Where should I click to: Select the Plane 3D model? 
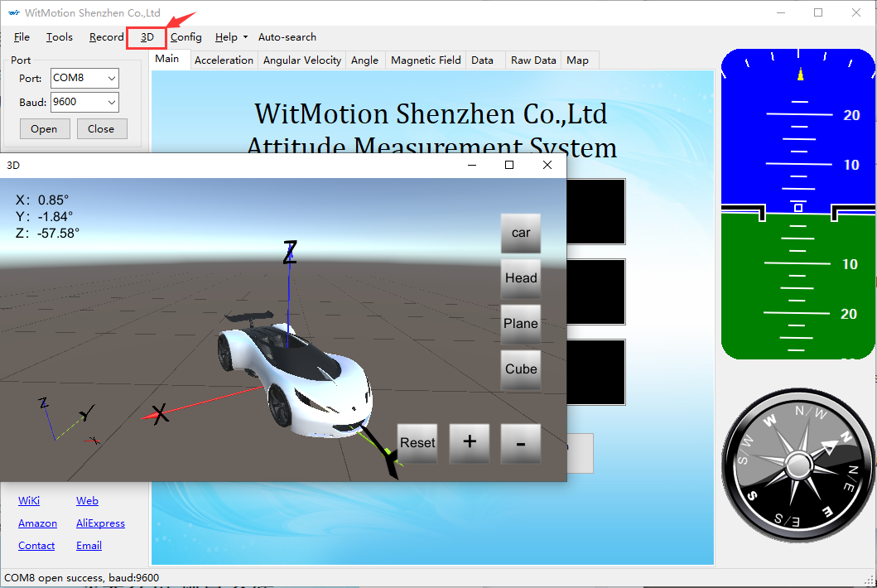[x=521, y=323]
